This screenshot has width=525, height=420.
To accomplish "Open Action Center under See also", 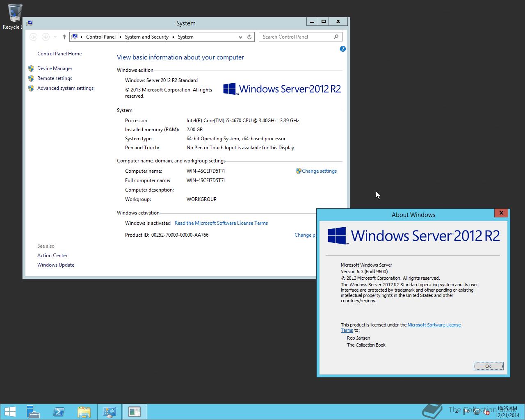I will coord(52,256).
